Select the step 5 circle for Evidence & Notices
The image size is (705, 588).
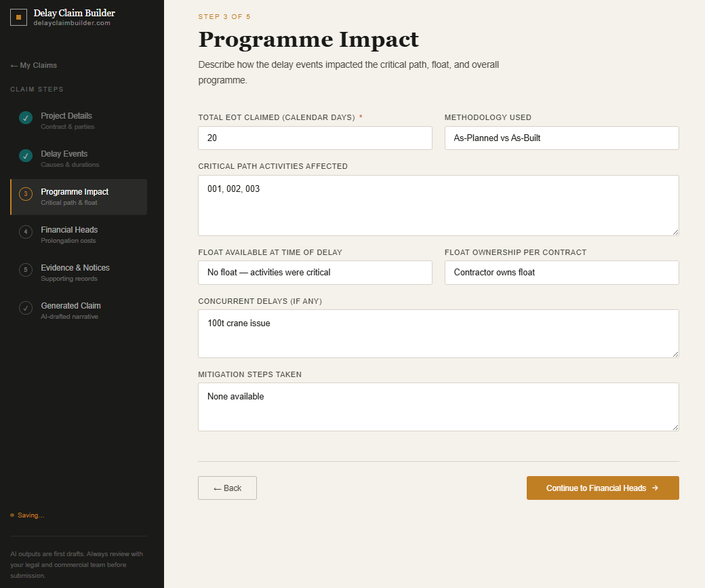click(26, 269)
